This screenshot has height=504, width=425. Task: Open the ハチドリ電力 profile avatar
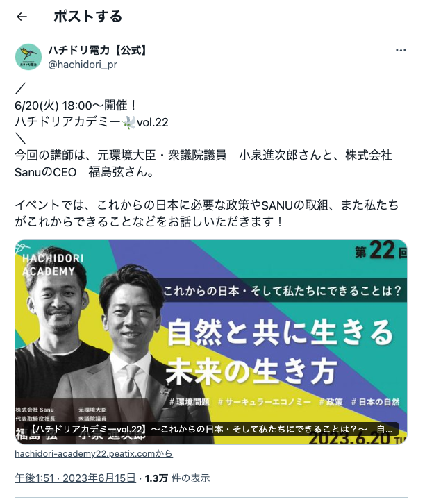28,57
